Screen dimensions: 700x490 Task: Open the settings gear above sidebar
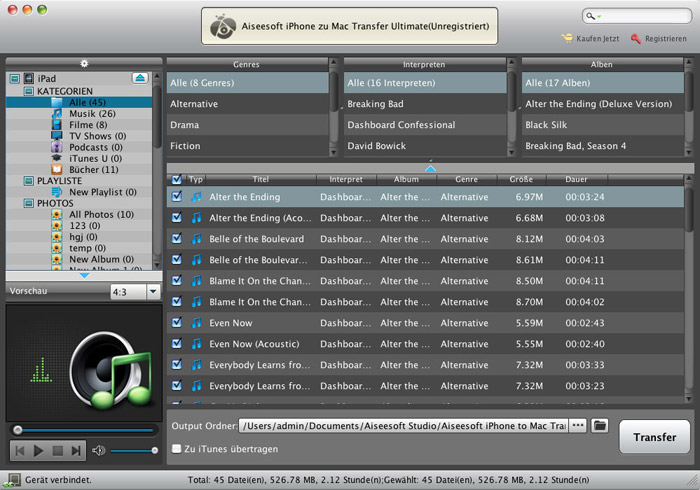pyautogui.click(x=84, y=64)
